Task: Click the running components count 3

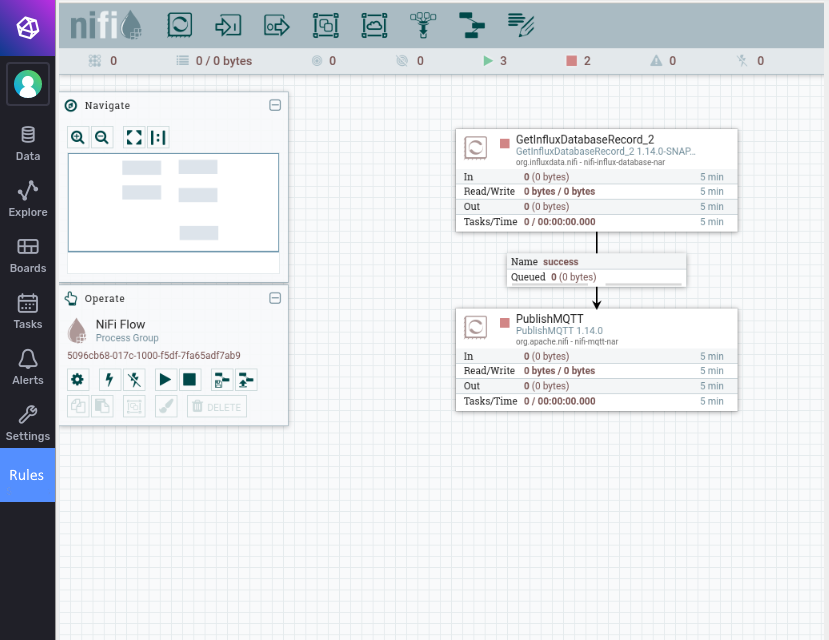Action: tap(495, 61)
